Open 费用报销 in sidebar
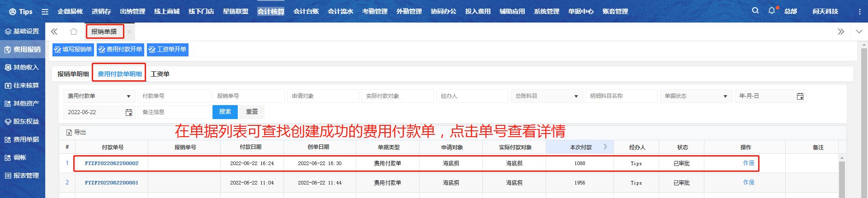This screenshot has height=198, width=868. click(23, 50)
